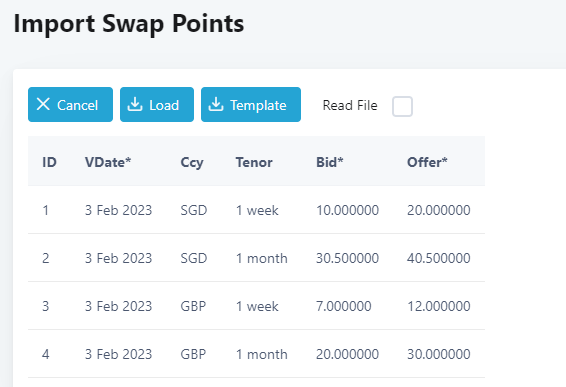Sort by the Tenor column header
This screenshot has width=566, height=387.
pyautogui.click(x=254, y=162)
